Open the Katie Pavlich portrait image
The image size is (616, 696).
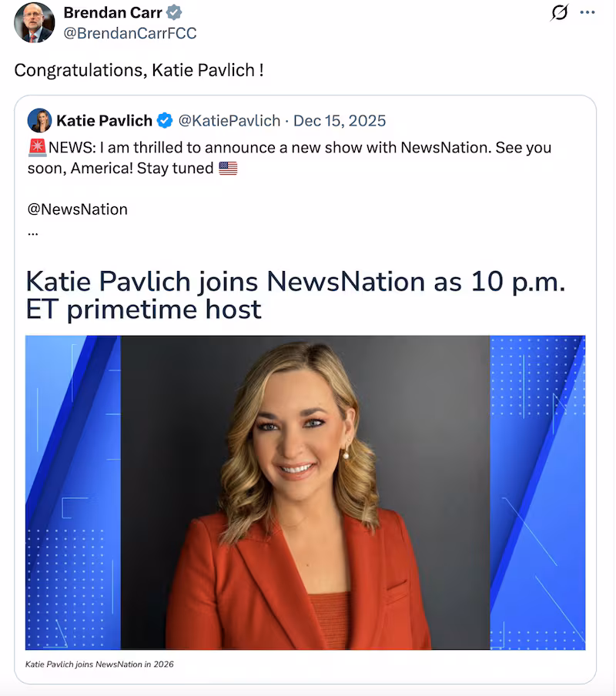pyautogui.click(x=306, y=493)
